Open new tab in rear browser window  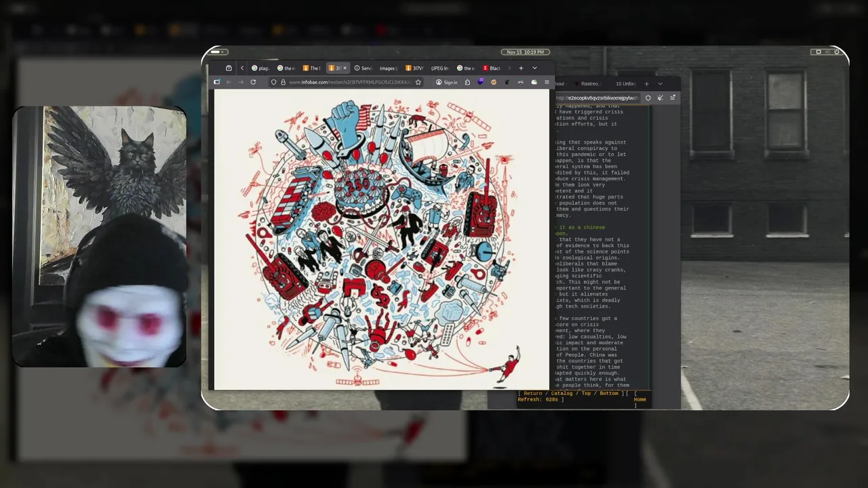646,84
